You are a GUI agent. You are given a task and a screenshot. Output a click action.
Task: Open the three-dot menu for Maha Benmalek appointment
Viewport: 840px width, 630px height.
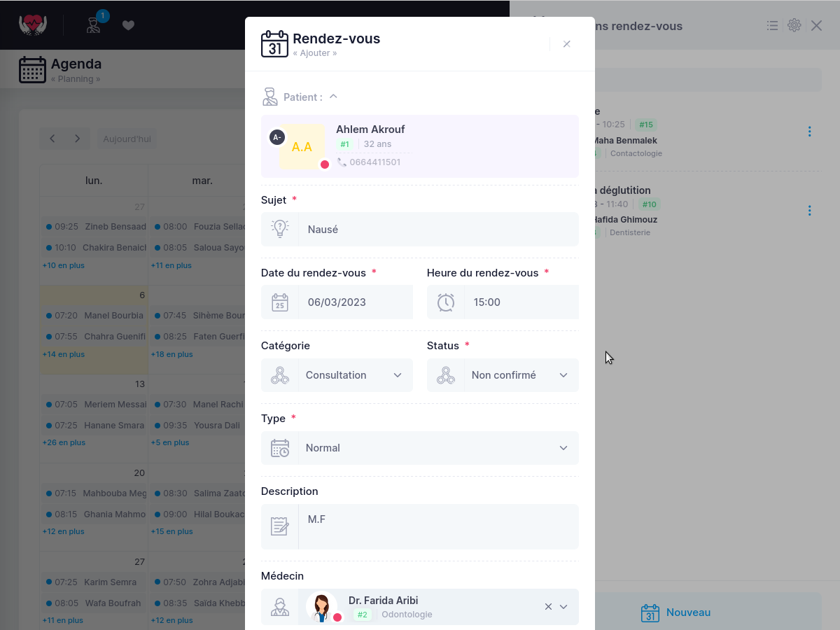809,132
